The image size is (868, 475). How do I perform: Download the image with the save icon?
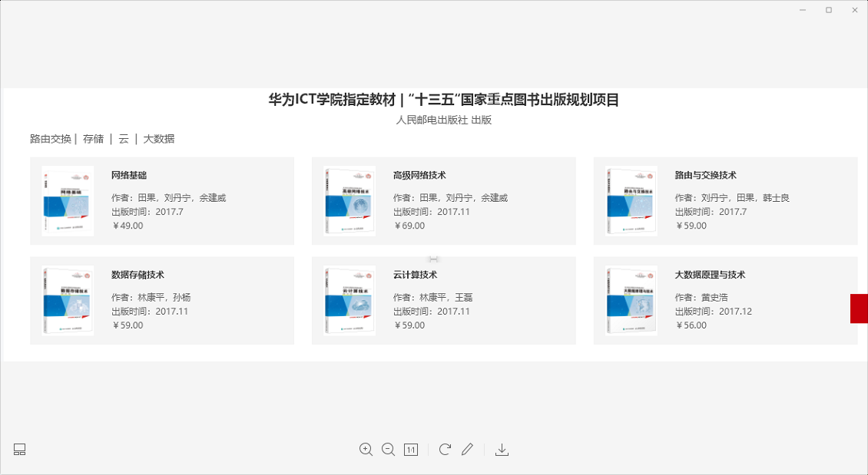pos(502,450)
